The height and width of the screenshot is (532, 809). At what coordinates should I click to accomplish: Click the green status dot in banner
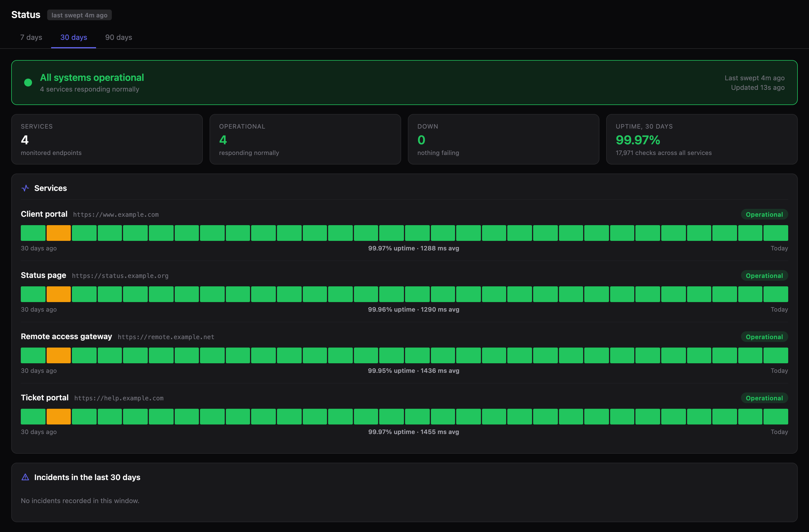pos(28,83)
